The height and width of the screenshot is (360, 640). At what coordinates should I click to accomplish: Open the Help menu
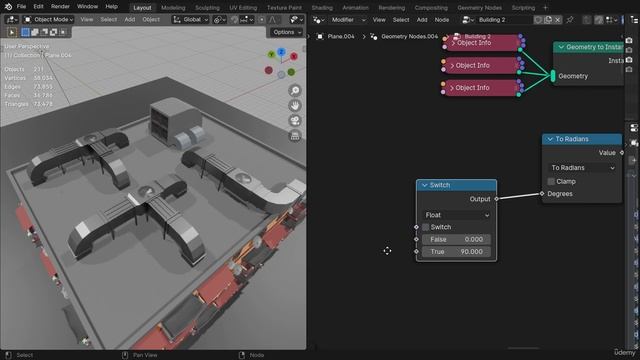click(x=111, y=7)
